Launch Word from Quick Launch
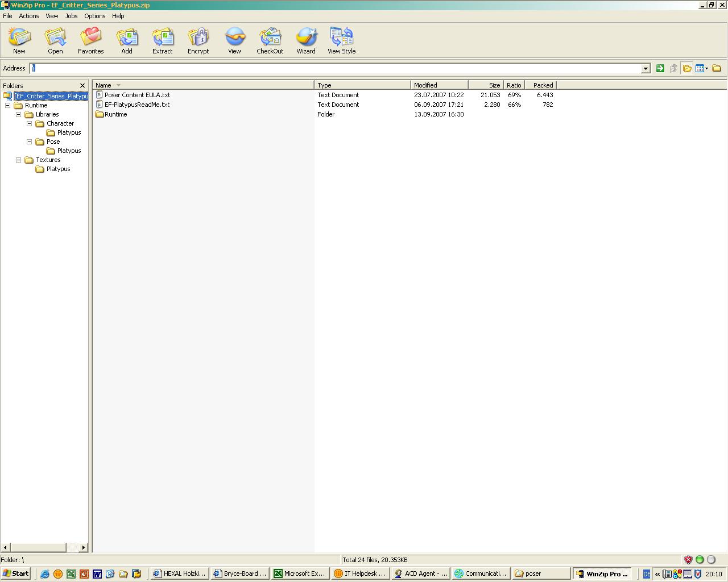728x582 pixels. point(97,574)
